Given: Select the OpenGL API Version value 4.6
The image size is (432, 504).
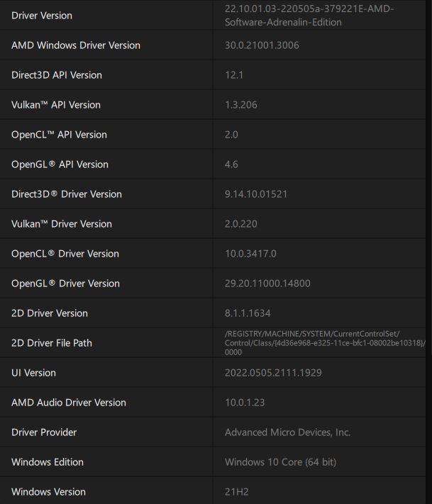Looking at the screenshot, I should 231,164.
